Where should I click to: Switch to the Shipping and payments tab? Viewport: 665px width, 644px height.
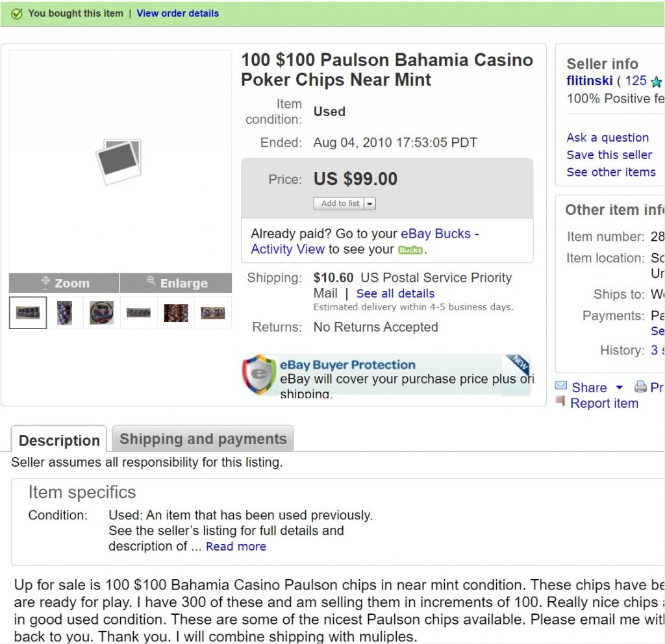tap(203, 439)
